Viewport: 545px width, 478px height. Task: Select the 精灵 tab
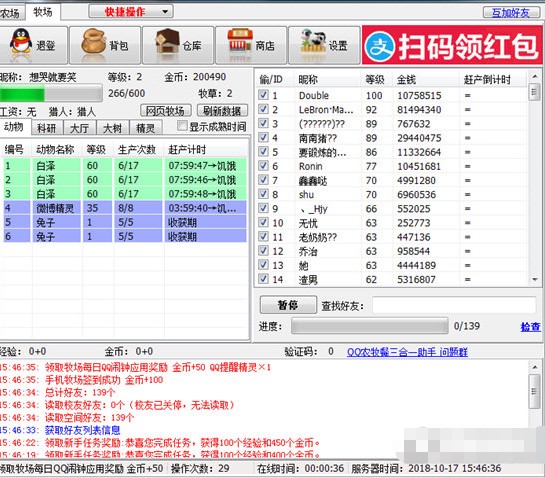click(x=145, y=128)
